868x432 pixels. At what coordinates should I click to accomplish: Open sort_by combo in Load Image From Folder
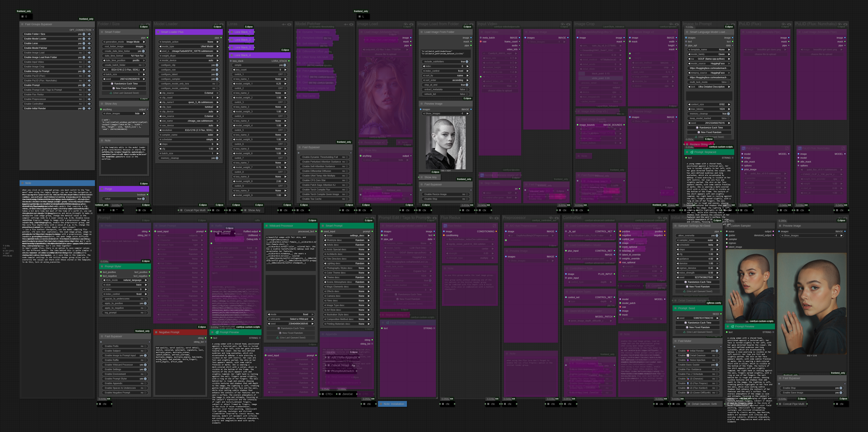point(445,76)
